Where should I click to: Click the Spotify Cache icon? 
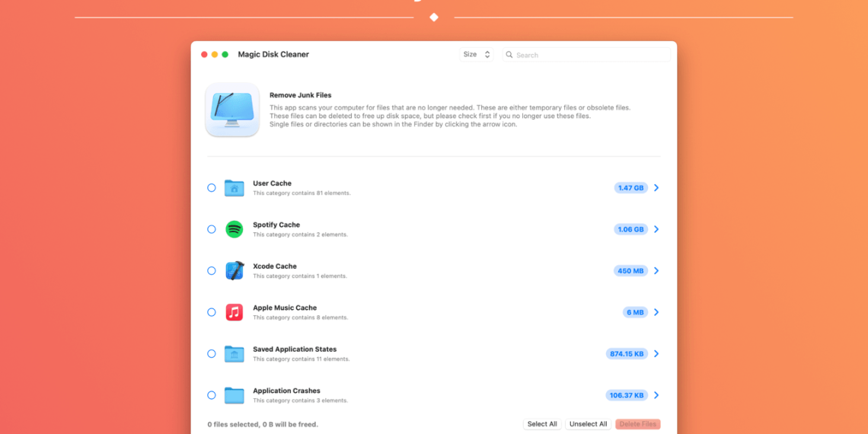click(x=234, y=229)
